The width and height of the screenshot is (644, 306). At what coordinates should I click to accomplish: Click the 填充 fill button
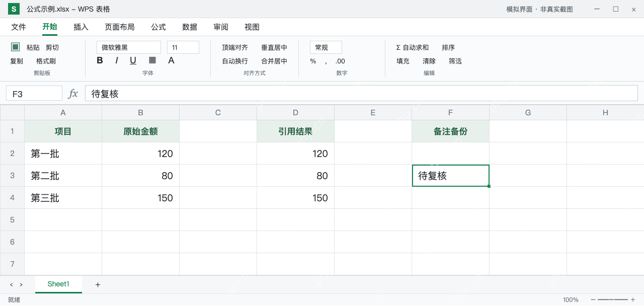point(403,61)
